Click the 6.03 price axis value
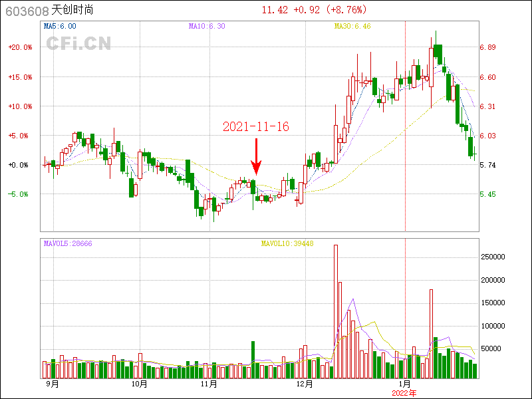 point(487,136)
